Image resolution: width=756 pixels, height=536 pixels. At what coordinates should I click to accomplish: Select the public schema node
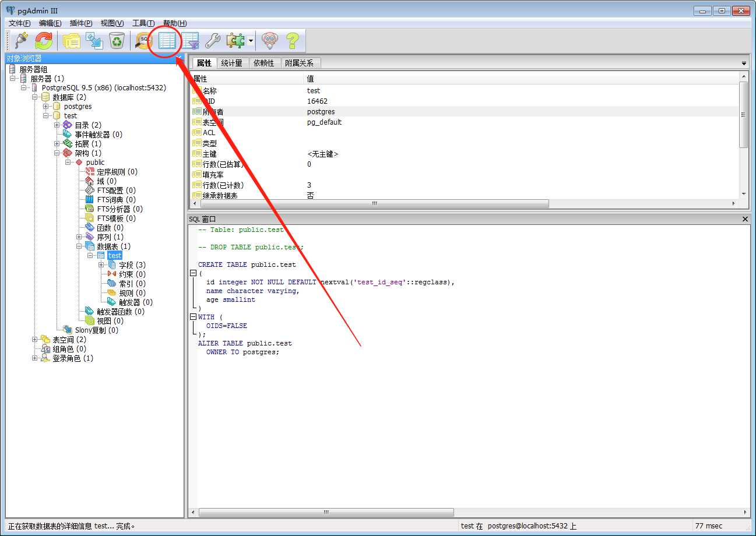point(95,163)
